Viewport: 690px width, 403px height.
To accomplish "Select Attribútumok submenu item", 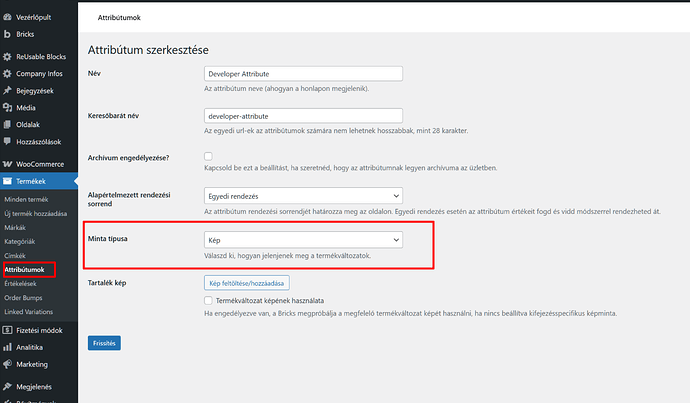I will coord(24,270).
